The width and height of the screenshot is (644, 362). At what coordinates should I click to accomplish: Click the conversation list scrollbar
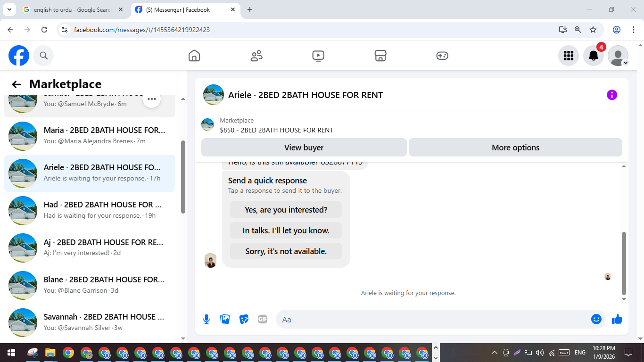(183, 177)
